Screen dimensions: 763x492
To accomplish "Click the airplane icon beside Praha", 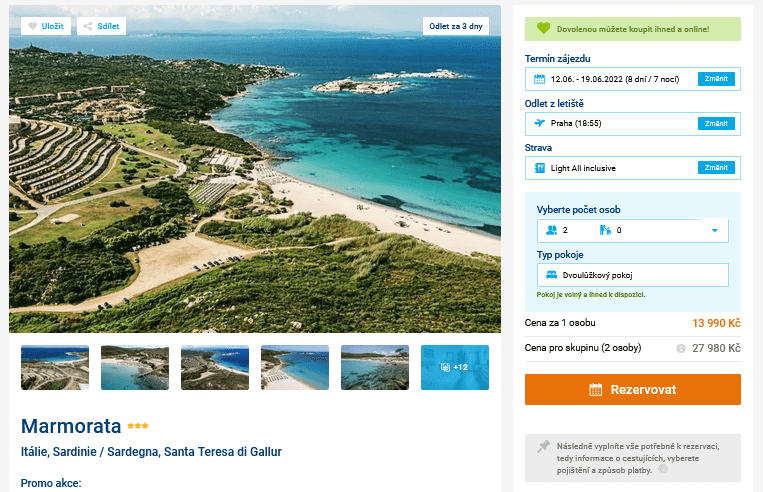I will click(539, 123).
